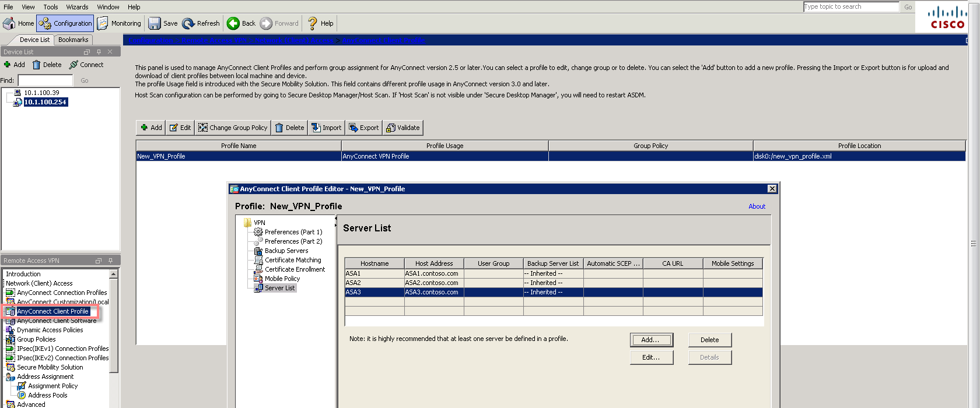Go to Home view in toolbar
The width and height of the screenshot is (980, 408).
pos(19,23)
